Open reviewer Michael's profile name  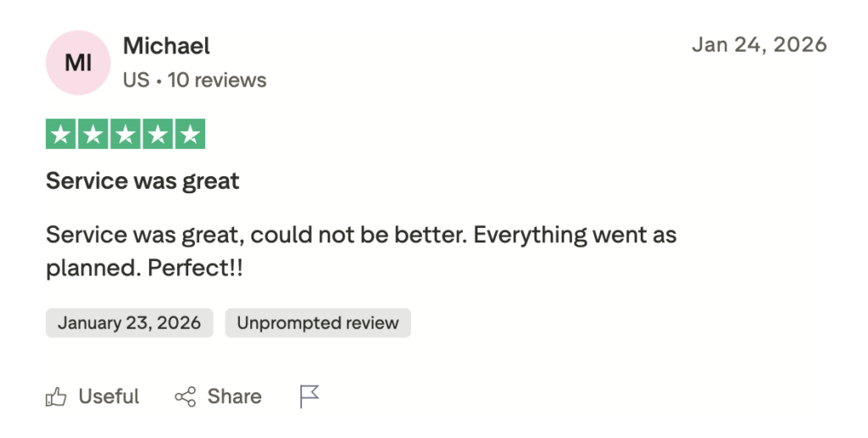pos(166,46)
